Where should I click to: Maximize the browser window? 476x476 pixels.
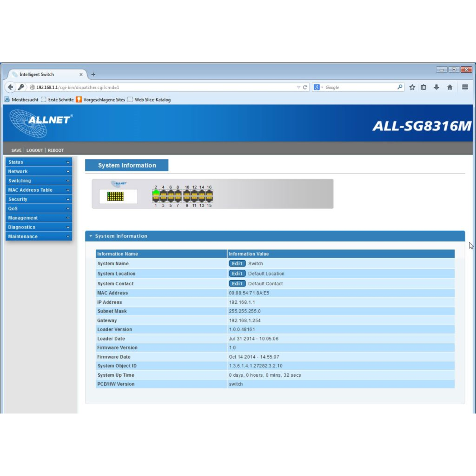[454, 70]
